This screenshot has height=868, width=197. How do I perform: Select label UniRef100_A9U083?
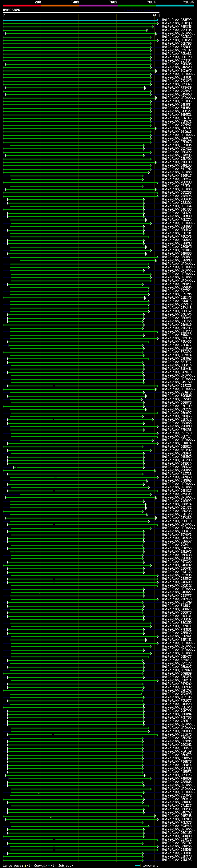point(177,54)
